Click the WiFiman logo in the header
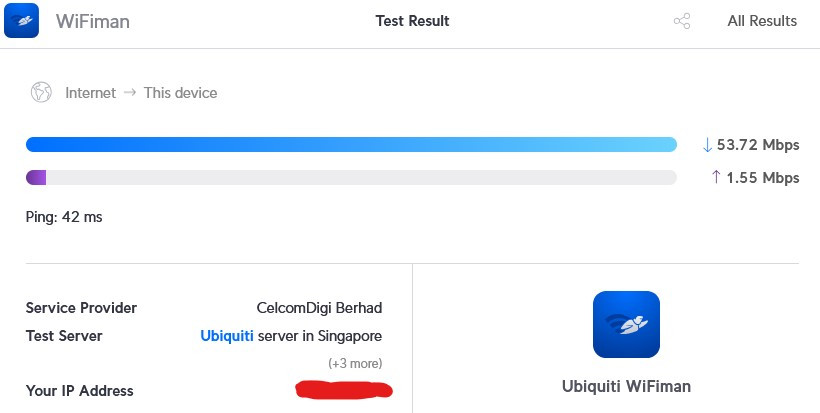The width and height of the screenshot is (820, 413). (22, 21)
